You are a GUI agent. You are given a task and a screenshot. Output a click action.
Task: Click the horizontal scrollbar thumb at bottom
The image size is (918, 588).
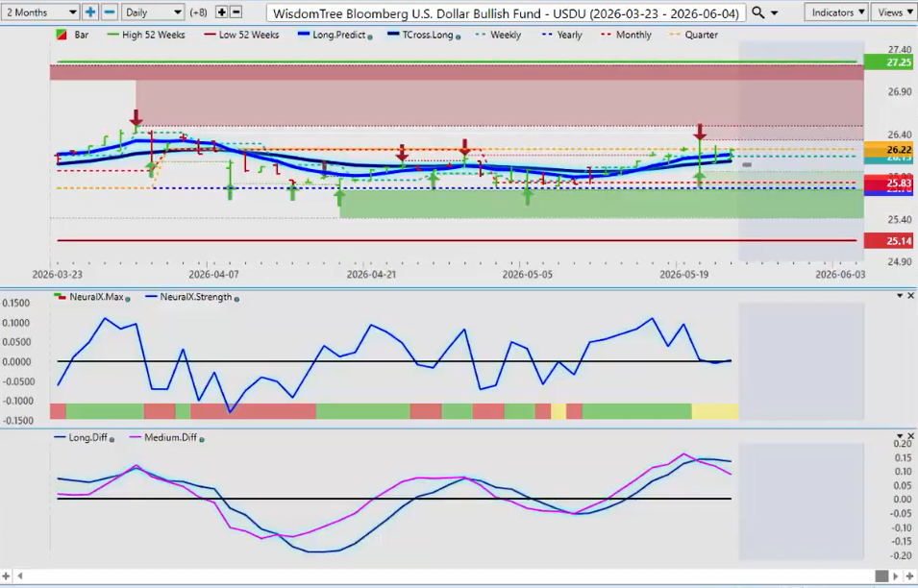[881, 576]
